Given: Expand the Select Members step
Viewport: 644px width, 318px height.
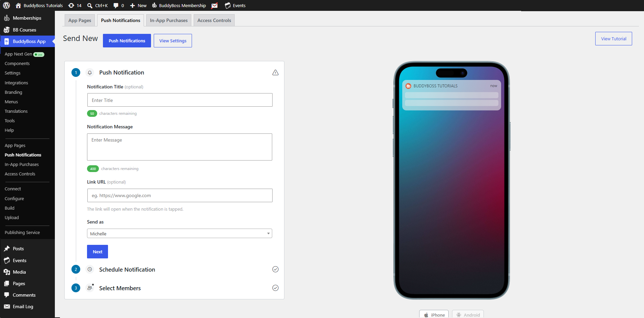Looking at the screenshot, I should point(120,288).
